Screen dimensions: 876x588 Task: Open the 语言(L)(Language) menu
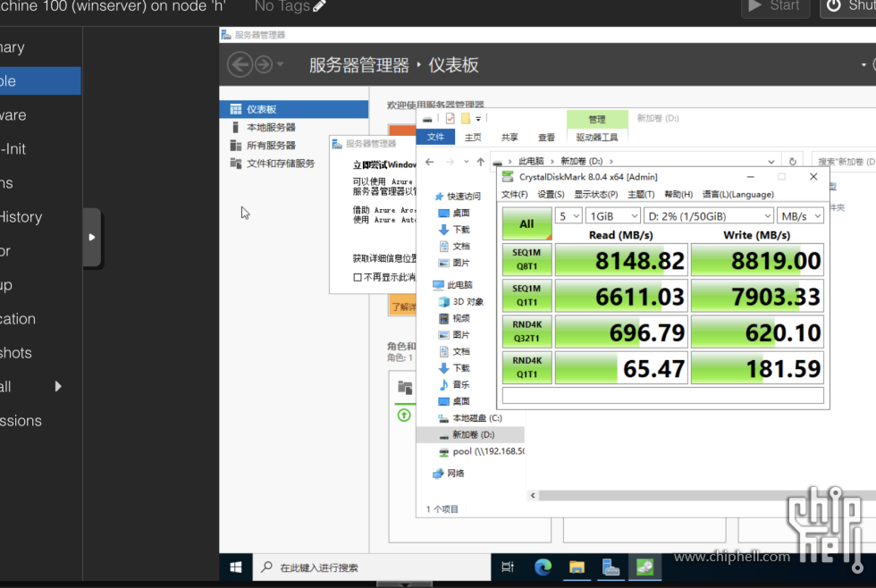(738, 194)
